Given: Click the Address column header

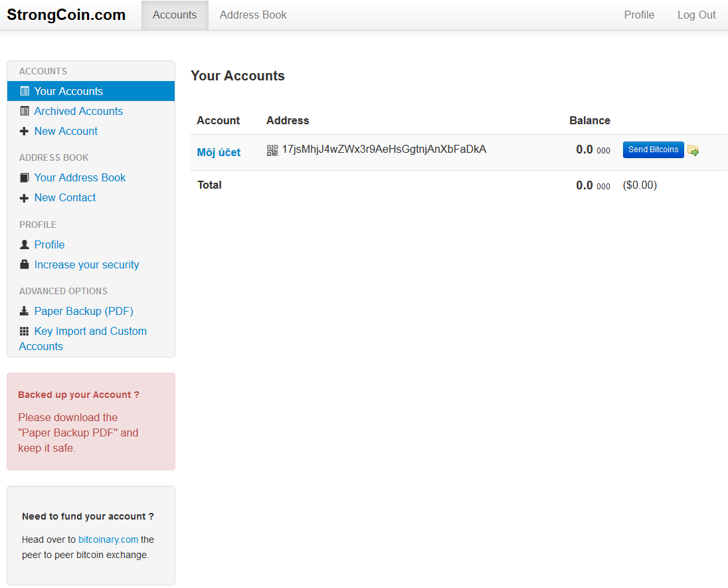Looking at the screenshot, I should point(288,120).
